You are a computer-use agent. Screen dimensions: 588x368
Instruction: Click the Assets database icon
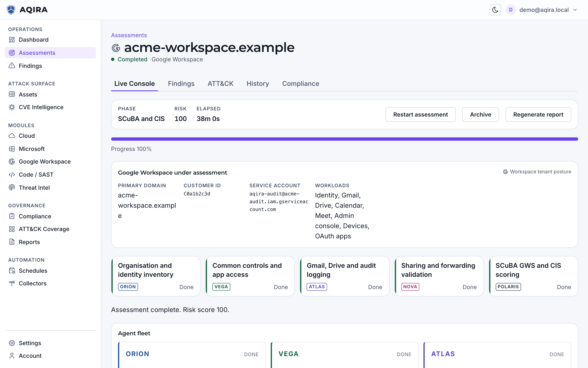pos(12,94)
